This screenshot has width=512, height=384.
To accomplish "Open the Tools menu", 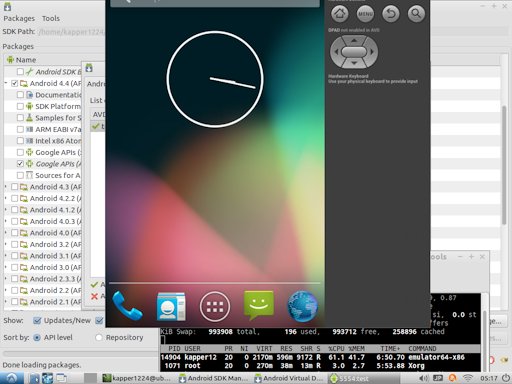I will tap(51, 19).
